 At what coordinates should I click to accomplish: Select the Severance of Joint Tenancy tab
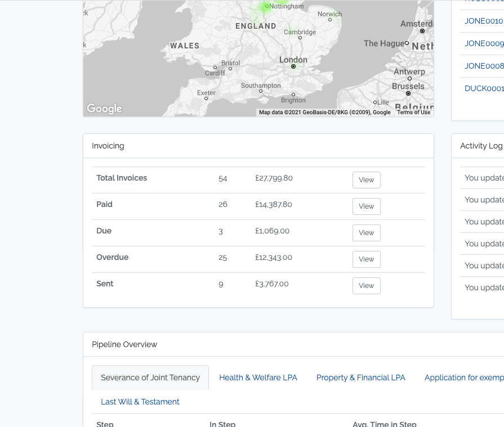click(x=150, y=377)
